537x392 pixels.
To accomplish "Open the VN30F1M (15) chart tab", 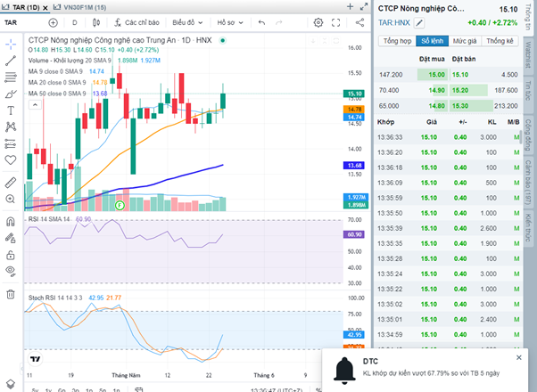I will 80,7.
